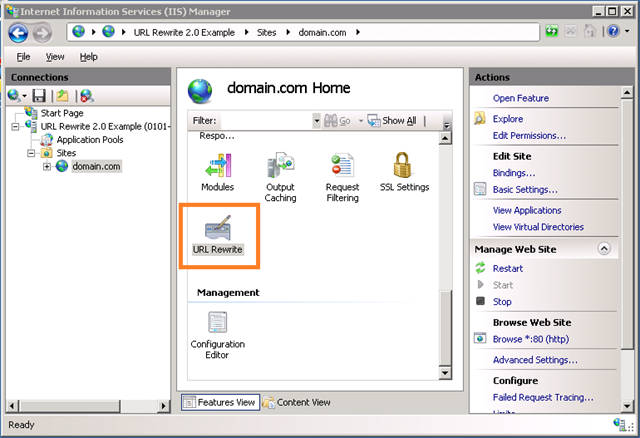Click the feature list scrollbar up arrow
This screenshot has width=640, height=438.
(x=445, y=138)
